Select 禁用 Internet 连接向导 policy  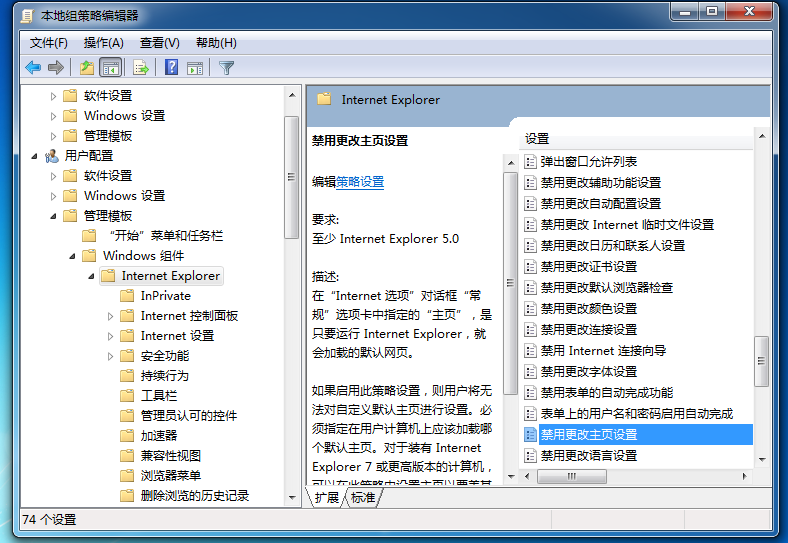pos(603,351)
